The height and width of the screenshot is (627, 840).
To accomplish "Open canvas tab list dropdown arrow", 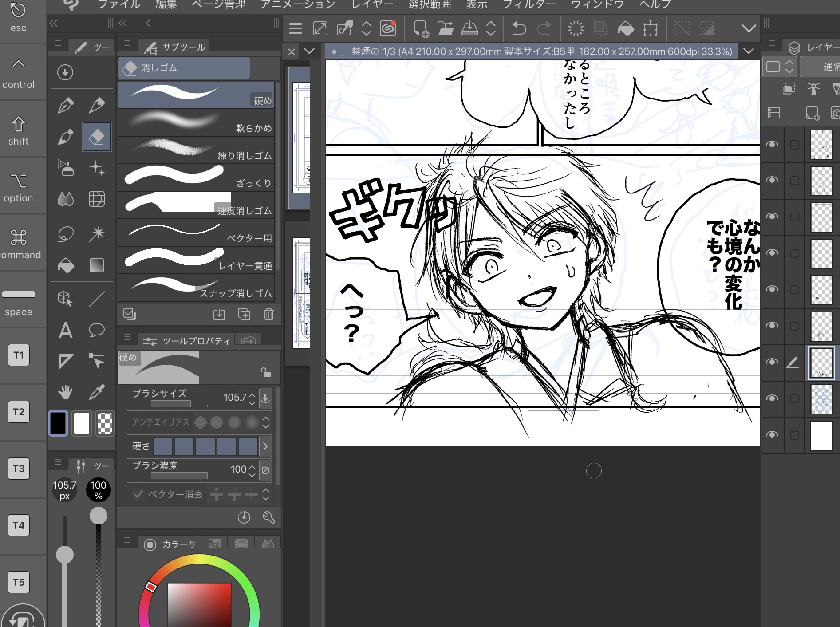I will [749, 51].
